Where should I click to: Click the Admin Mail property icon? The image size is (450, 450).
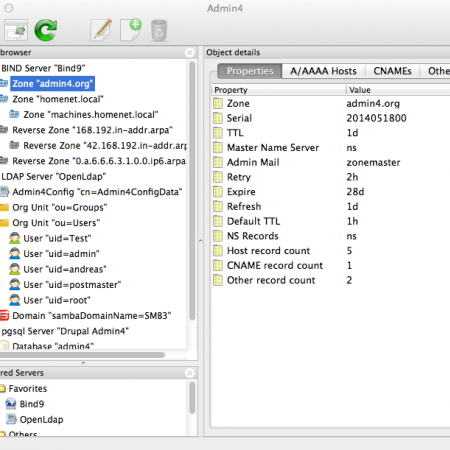218,162
